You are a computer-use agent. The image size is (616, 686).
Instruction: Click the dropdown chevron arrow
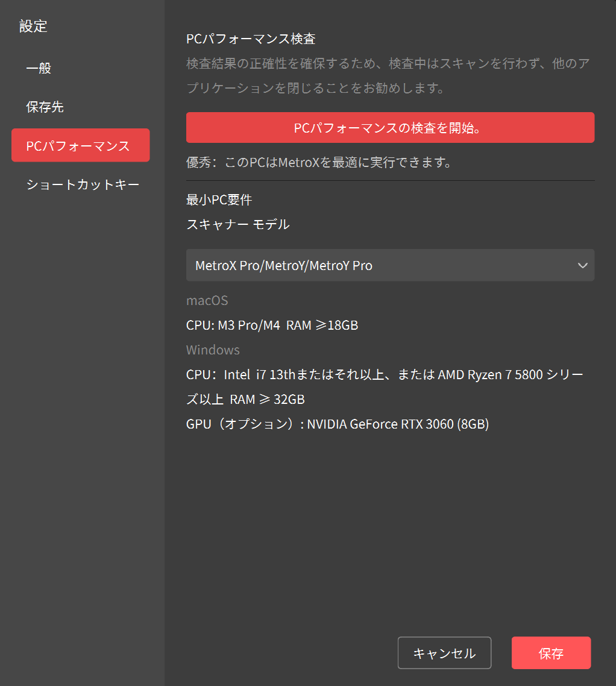click(582, 265)
